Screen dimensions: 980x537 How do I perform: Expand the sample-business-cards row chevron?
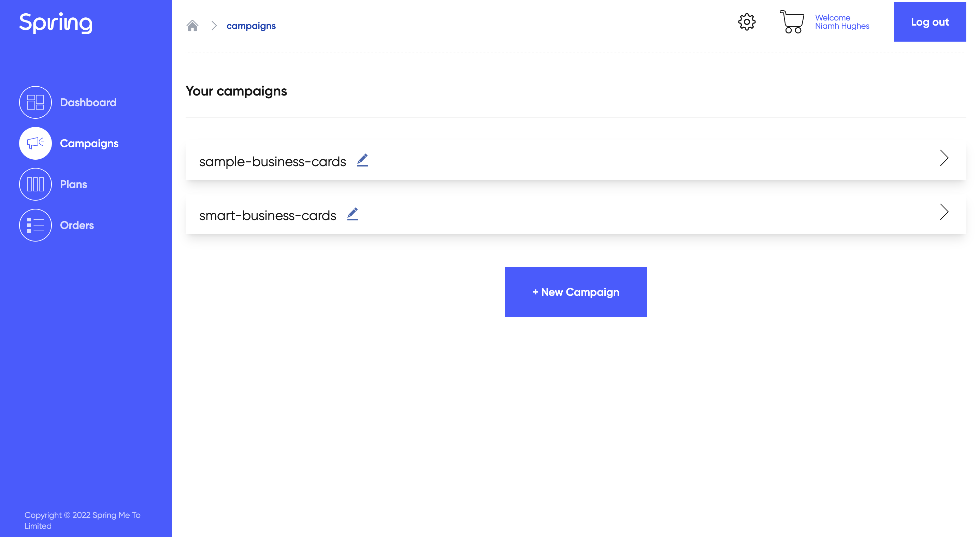pos(944,158)
